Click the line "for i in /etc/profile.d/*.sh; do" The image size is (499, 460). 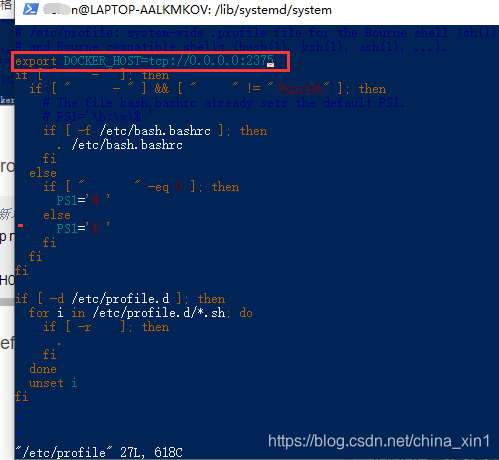point(141,313)
